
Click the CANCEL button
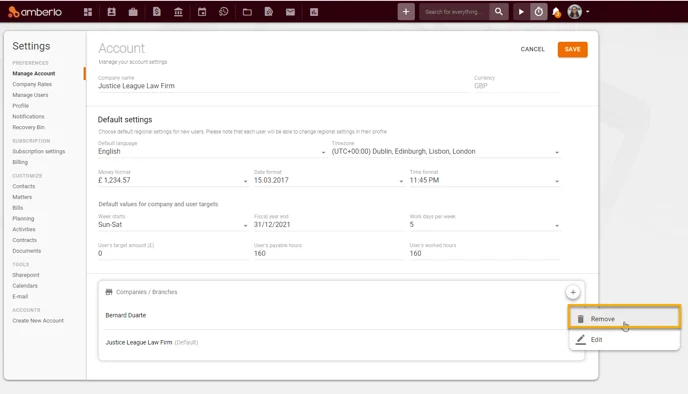(x=532, y=49)
